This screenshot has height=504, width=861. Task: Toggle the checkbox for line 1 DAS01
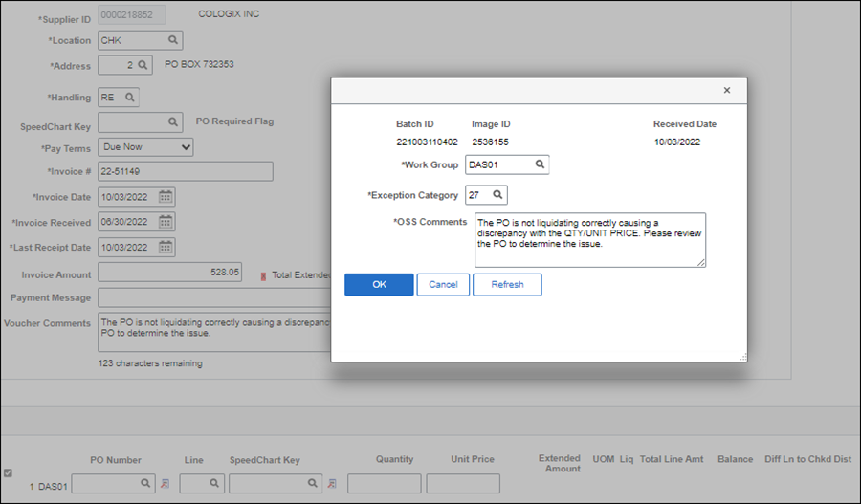8,472
